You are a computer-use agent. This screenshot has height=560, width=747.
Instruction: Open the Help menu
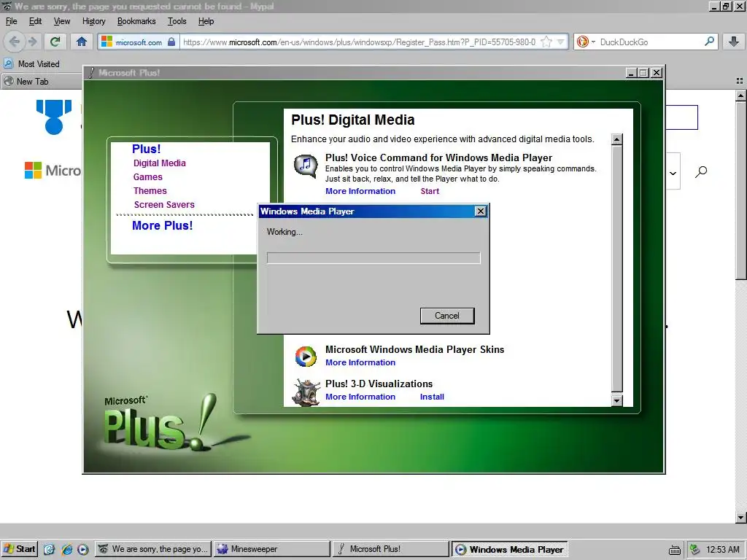tap(206, 21)
